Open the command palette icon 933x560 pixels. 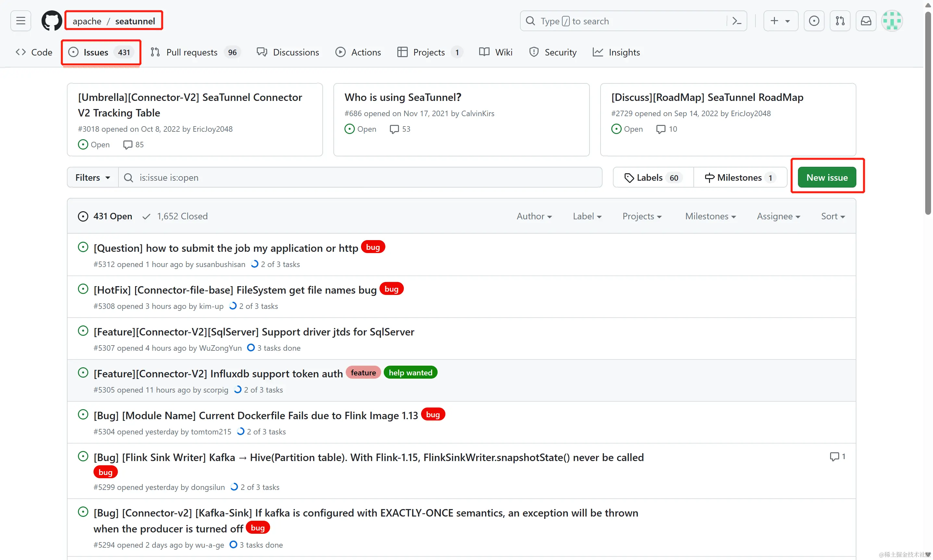[x=737, y=21]
